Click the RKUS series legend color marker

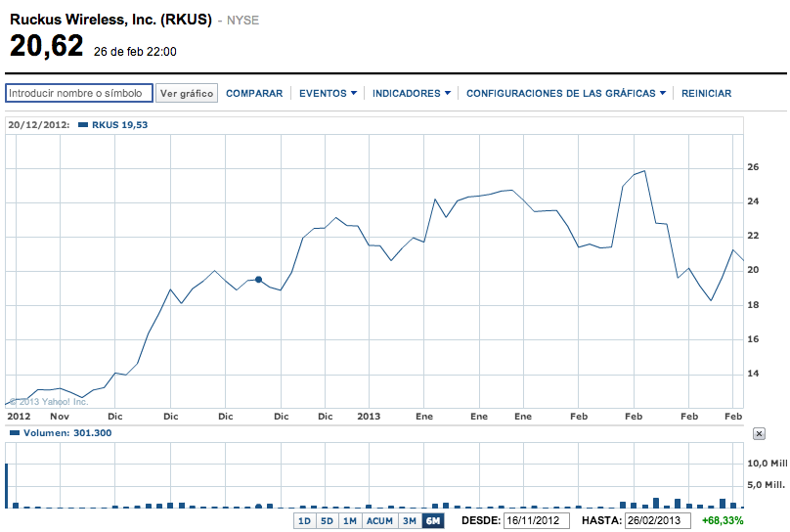(x=82, y=125)
